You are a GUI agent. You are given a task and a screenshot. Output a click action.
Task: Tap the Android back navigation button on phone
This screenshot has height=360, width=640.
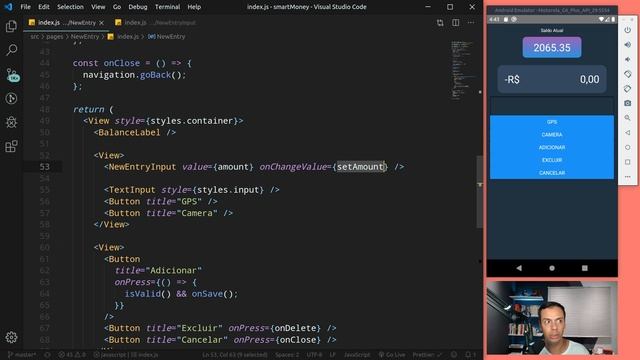tap(519, 268)
